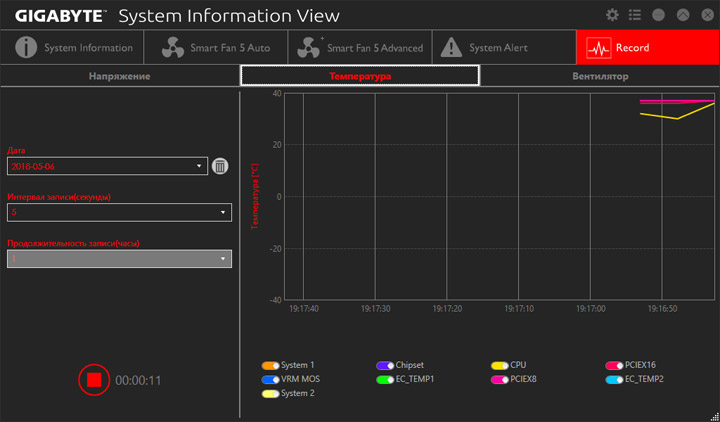Open the list menu icon in title bar
This screenshot has height=422, width=720.
click(635, 15)
